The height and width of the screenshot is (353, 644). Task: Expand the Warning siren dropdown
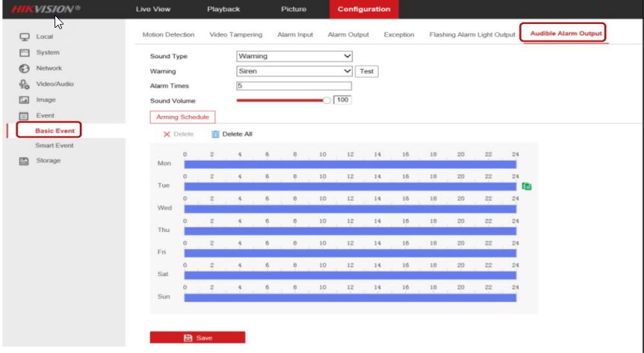tap(294, 71)
